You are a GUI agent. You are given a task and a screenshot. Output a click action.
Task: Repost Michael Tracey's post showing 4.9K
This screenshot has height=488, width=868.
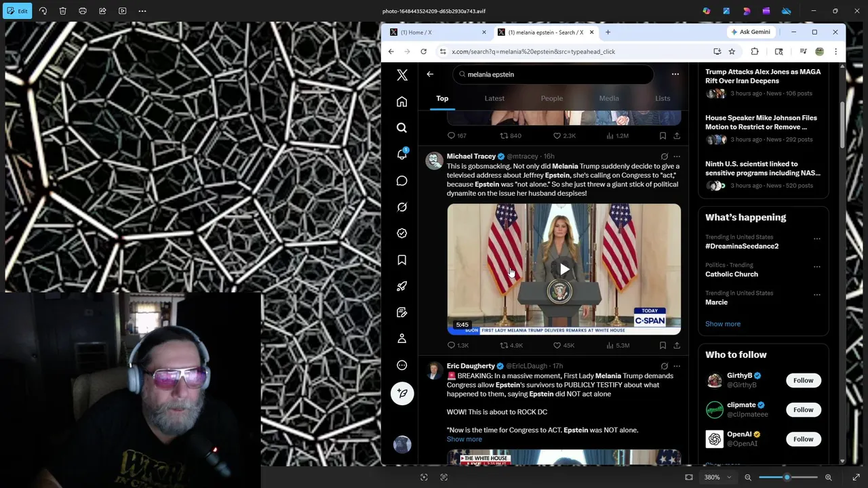pyautogui.click(x=511, y=346)
